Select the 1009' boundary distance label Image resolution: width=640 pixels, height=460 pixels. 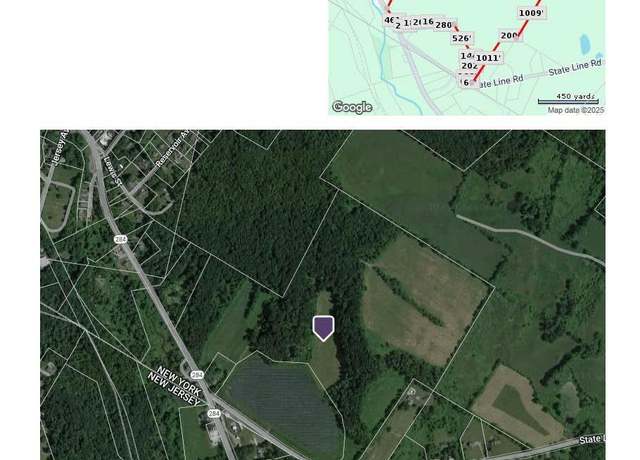pyautogui.click(x=531, y=13)
